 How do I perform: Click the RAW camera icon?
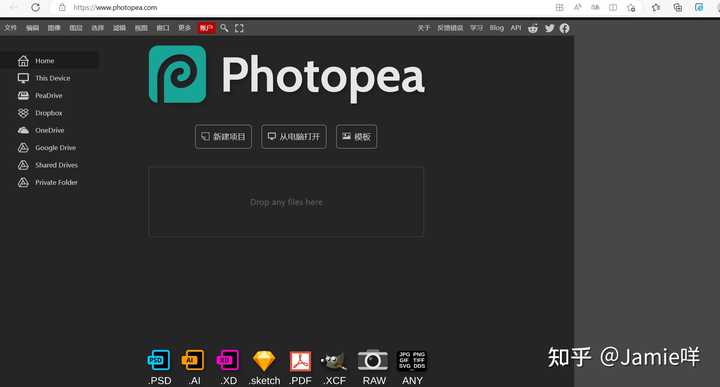372,360
